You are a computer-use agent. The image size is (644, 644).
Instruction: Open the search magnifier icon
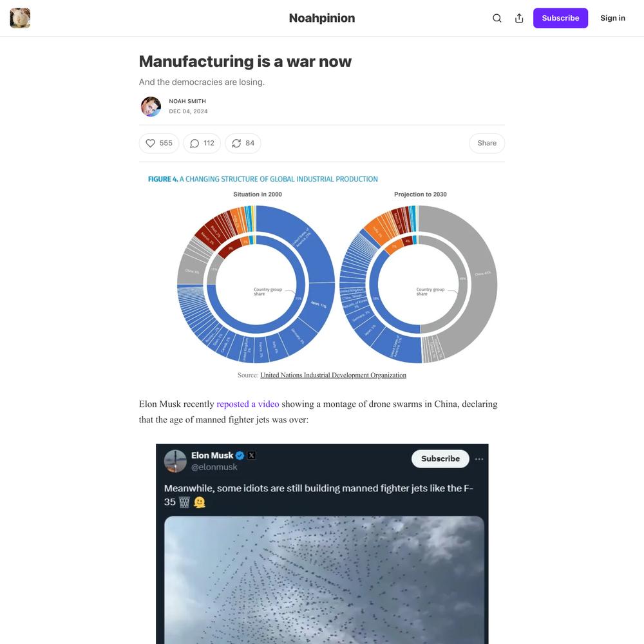[497, 18]
